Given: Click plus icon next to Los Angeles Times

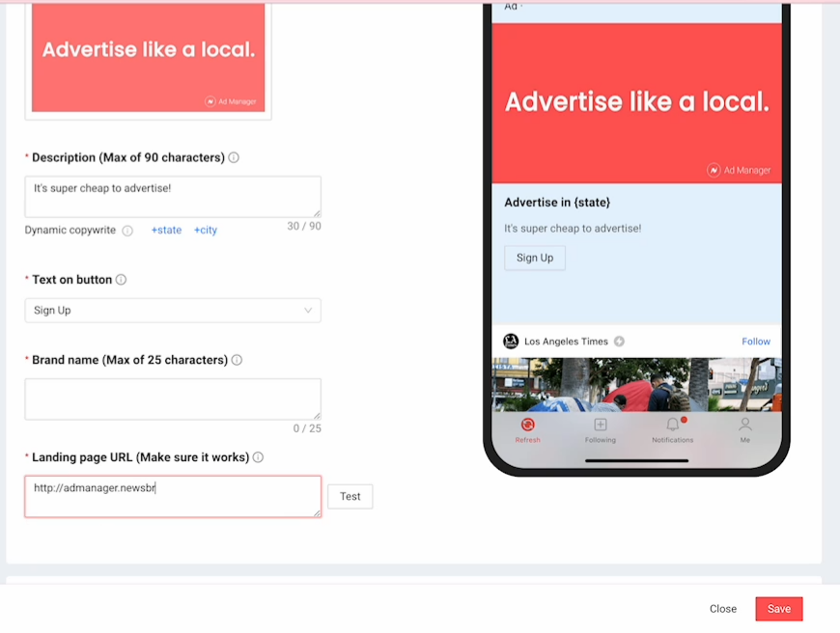Looking at the screenshot, I should pos(619,342).
